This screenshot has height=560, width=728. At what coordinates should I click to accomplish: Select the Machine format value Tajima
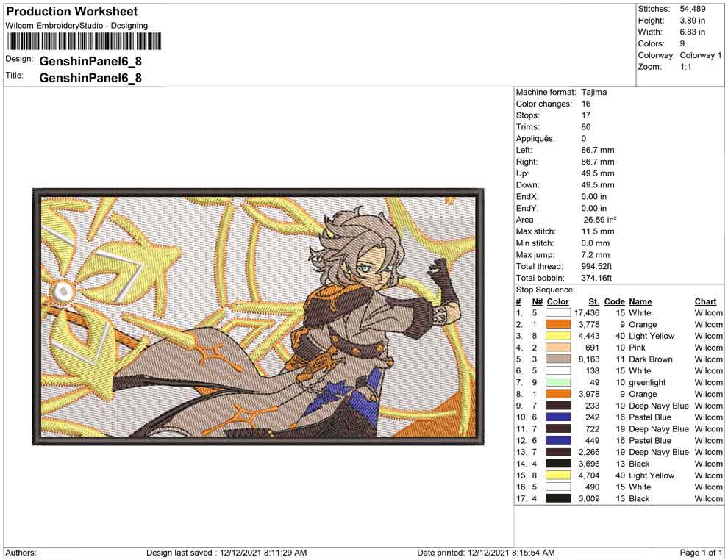point(594,93)
